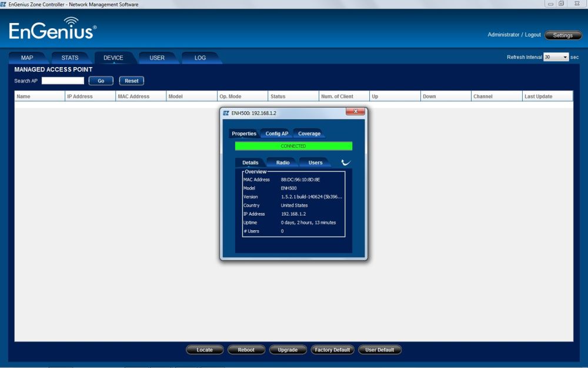This screenshot has height=368, width=588.
Task: Sort by the Op. Mode column header
Action: (x=243, y=97)
